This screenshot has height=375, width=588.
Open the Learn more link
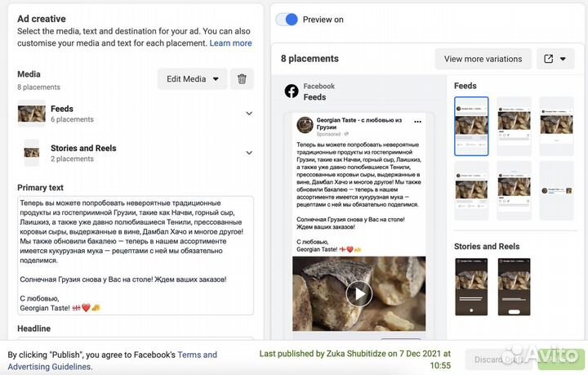pos(230,43)
